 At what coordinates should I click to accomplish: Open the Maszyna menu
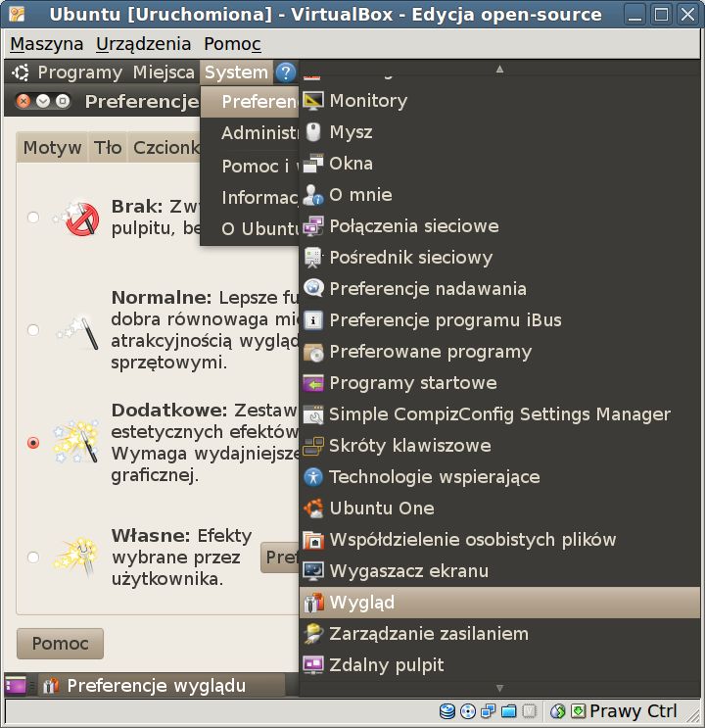[47, 44]
